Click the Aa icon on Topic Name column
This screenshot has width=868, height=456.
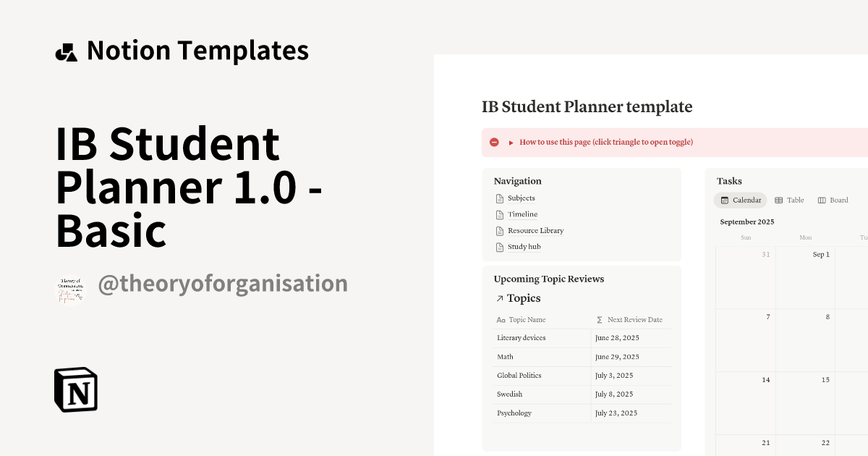500,319
